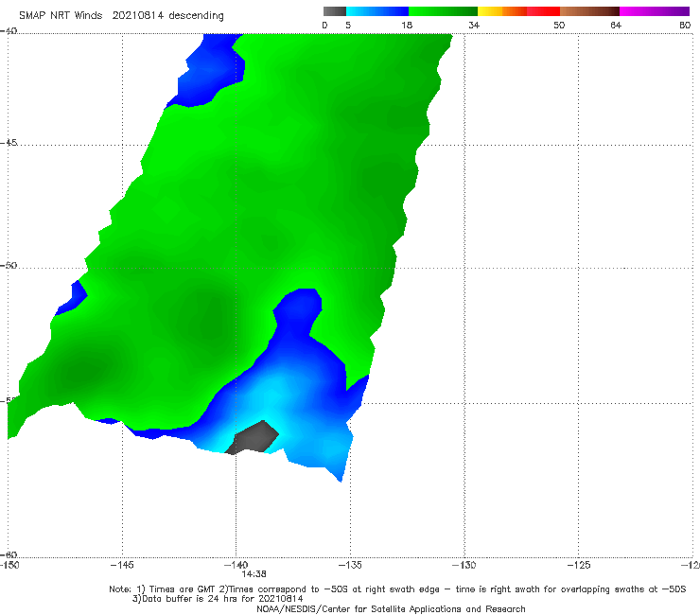Click the colorbar label '18'

407,26
